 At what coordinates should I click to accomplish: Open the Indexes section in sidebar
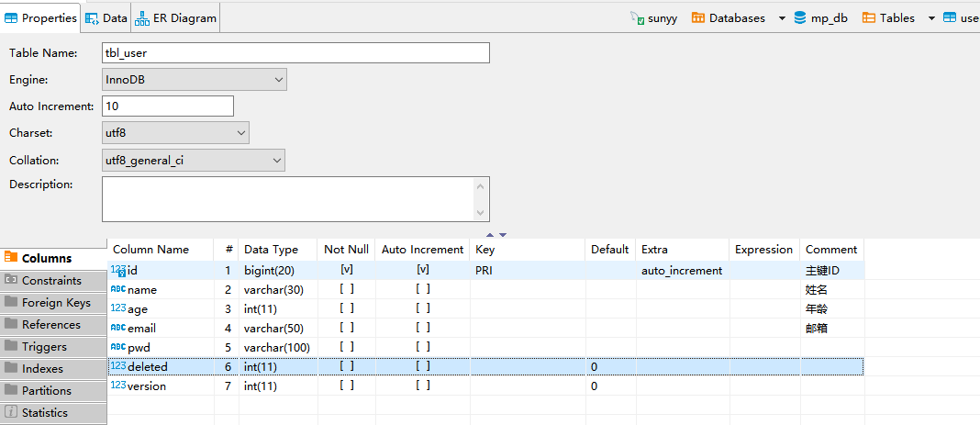[42, 369]
